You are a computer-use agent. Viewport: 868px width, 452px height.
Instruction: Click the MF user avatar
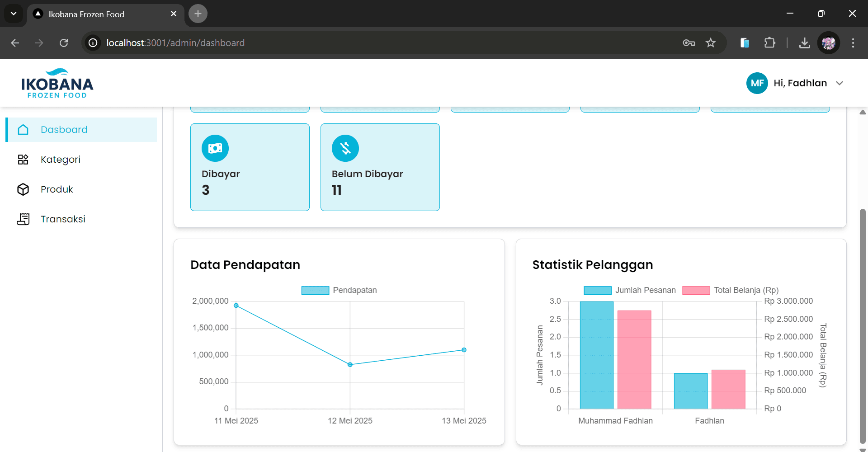coord(757,83)
